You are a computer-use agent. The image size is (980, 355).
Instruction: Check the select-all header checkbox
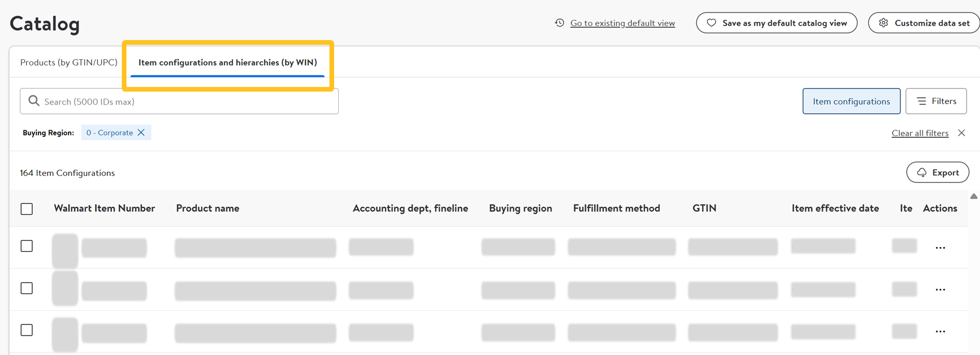tap(27, 209)
